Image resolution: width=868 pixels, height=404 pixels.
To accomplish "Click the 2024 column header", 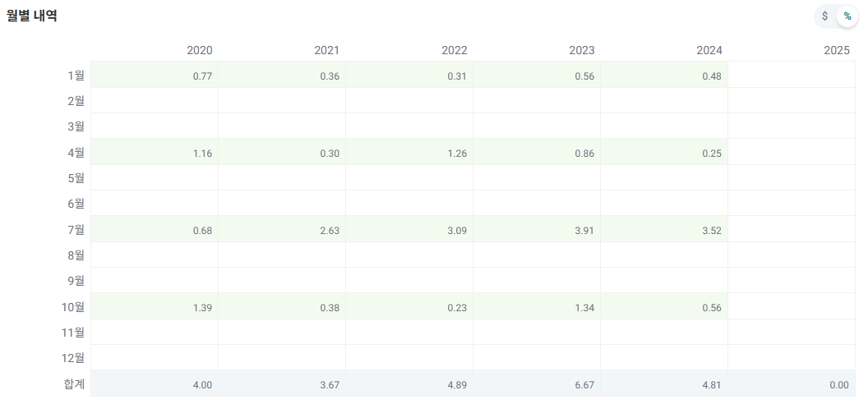I will click(x=709, y=50).
